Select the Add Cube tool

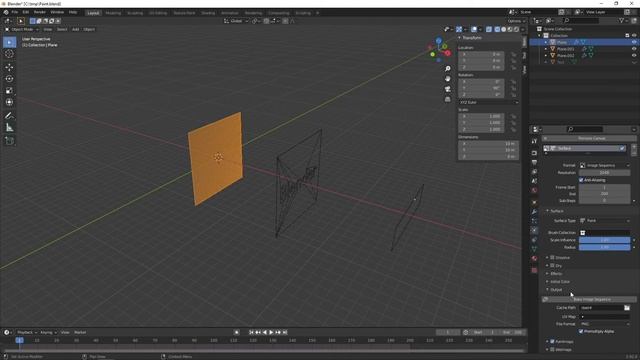point(9,141)
